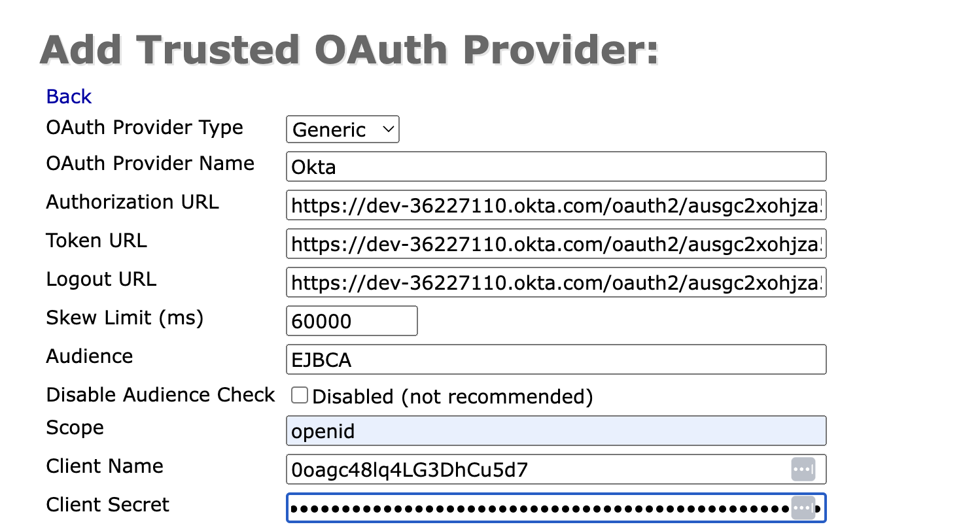Focus the Skew Limit input box
The height and width of the screenshot is (531, 980).
[x=352, y=321]
